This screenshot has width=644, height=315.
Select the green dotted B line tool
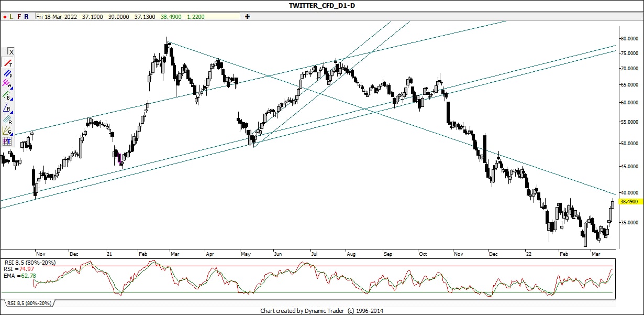click(x=7, y=96)
